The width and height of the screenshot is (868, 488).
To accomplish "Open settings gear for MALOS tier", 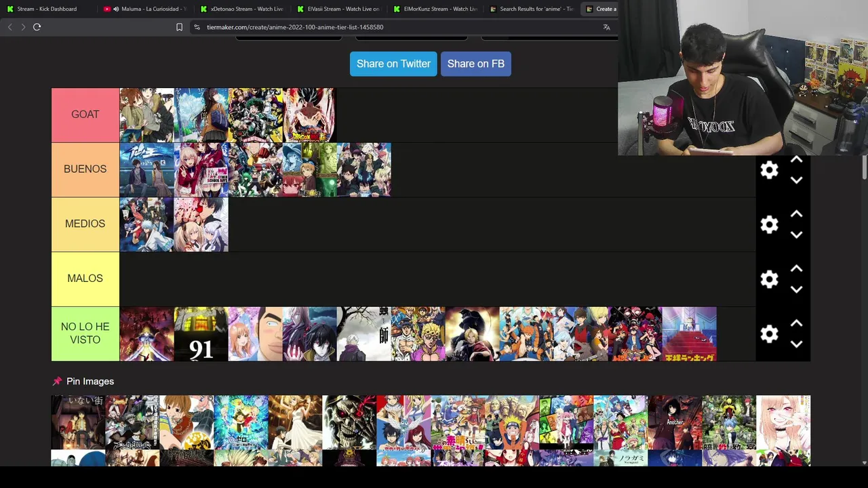I will tap(769, 279).
